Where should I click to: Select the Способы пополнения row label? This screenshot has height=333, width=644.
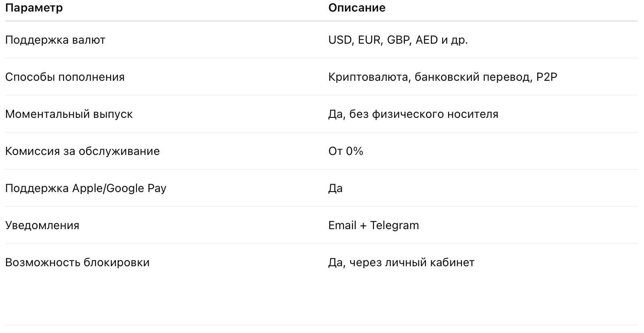(65, 77)
